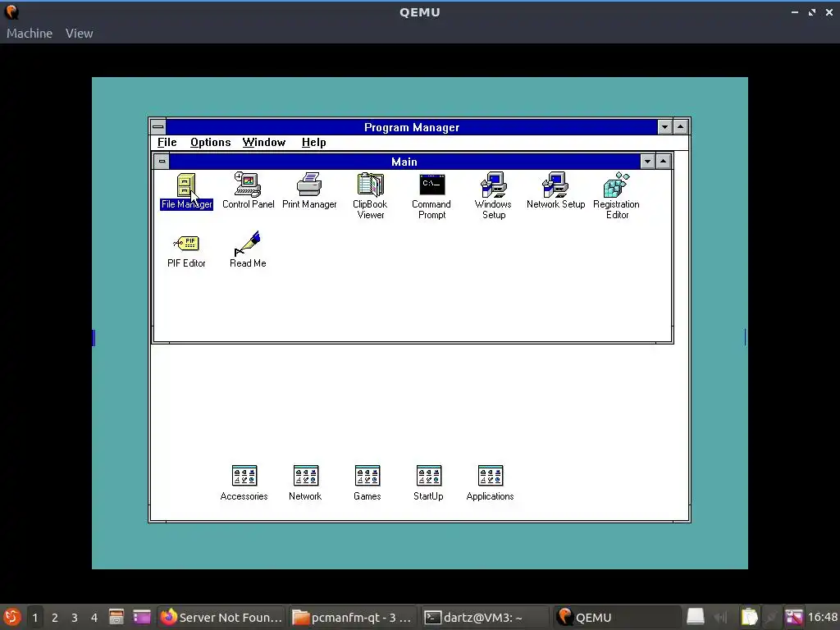Switch to the Firefox Server Not Found taskbar item
The image size is (840, 630).
coord(221,617)
